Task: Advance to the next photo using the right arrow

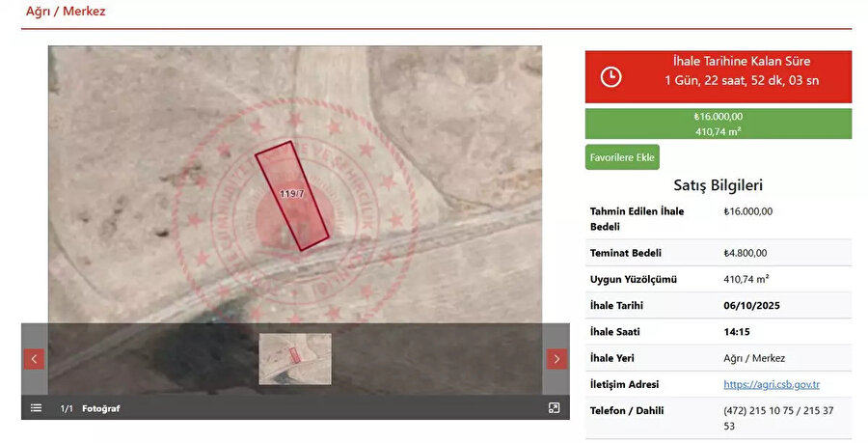Action: 556,359
